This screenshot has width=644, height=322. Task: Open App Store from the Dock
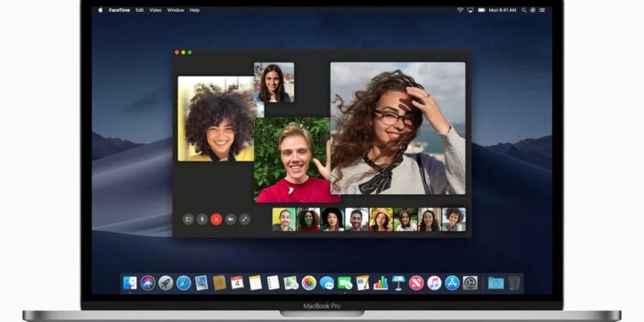coord(453,283)
